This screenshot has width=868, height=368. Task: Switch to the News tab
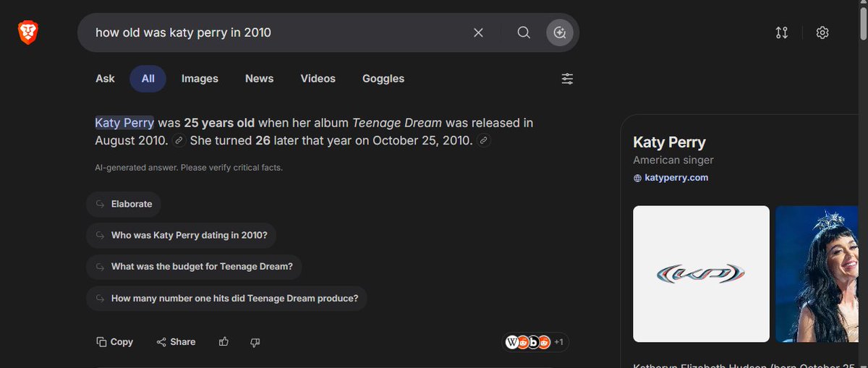259,79
